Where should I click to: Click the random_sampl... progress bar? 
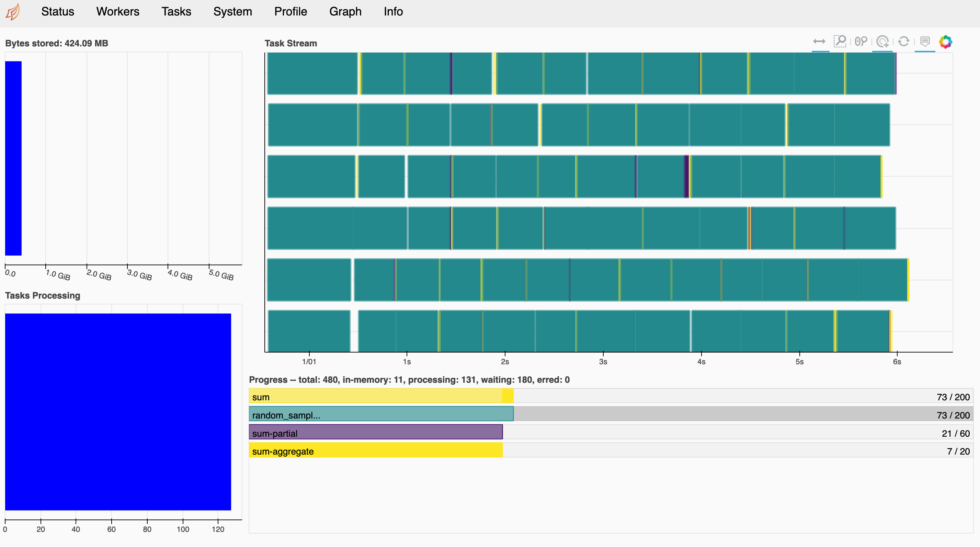pos(380,414)
